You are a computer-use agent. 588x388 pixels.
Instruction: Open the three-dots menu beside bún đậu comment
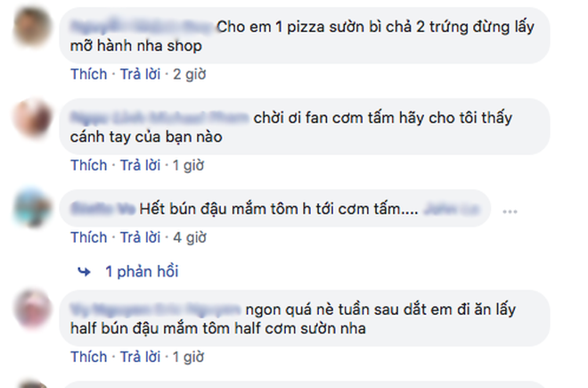pos(510,212)
